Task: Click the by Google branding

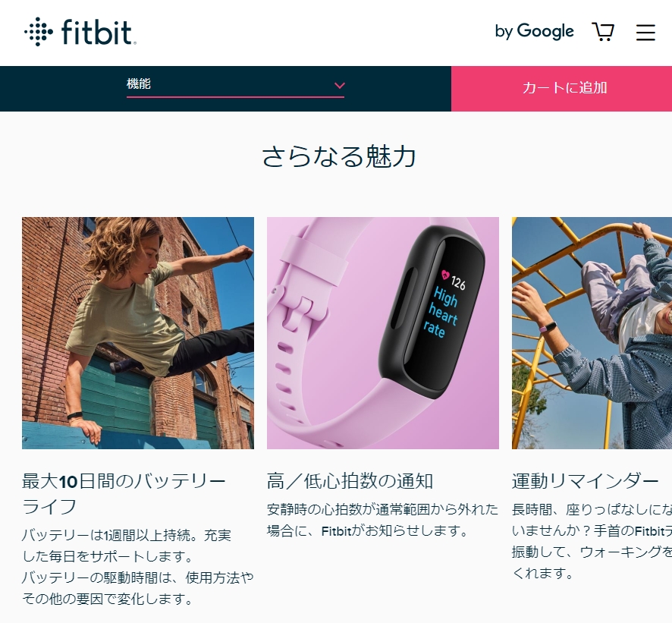Action: 534,31
